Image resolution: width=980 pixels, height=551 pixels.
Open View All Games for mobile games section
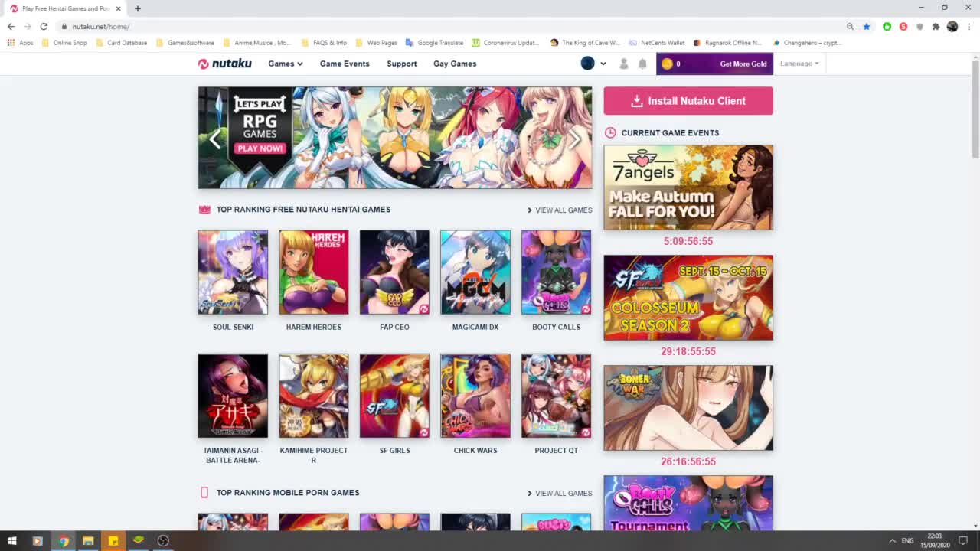(560, 493)
